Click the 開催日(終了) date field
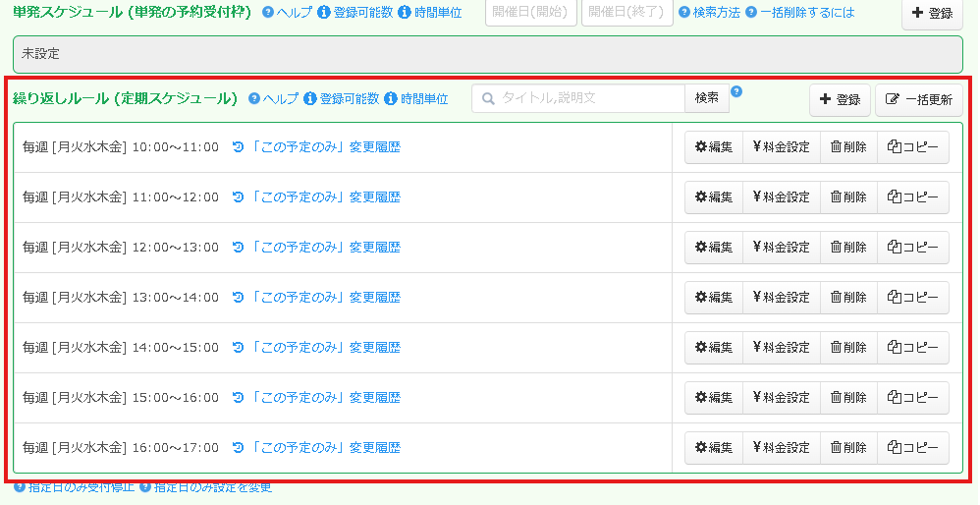Image resolution: width=980 pixels, height=505 pixels. point(626,12)
